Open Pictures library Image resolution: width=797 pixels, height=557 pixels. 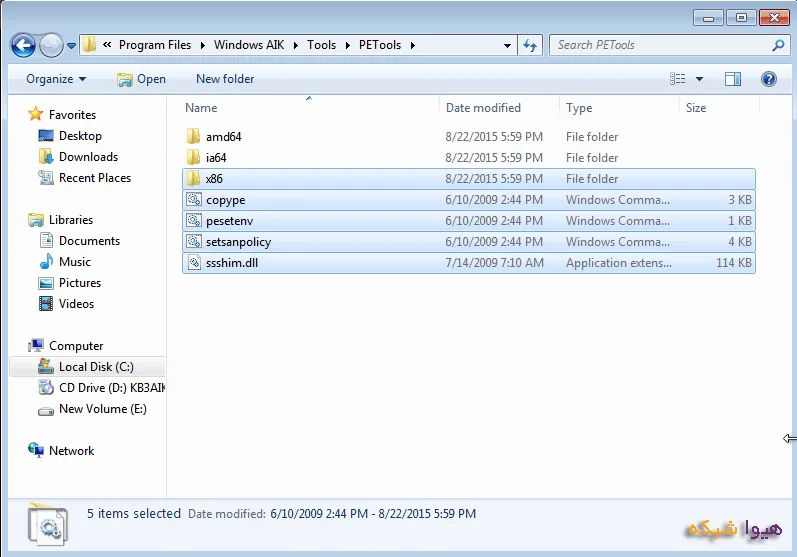[80, 283]
